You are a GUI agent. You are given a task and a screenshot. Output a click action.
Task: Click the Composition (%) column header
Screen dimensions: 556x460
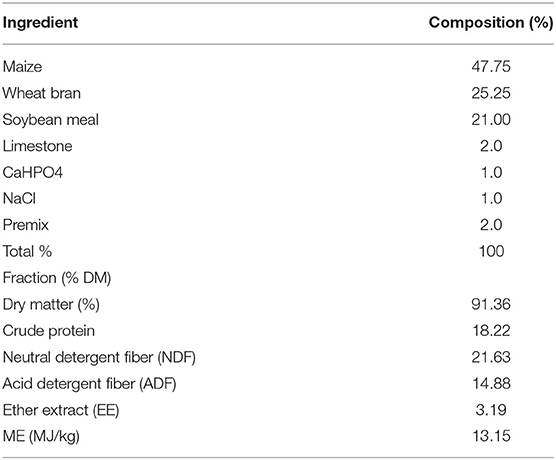491,23
